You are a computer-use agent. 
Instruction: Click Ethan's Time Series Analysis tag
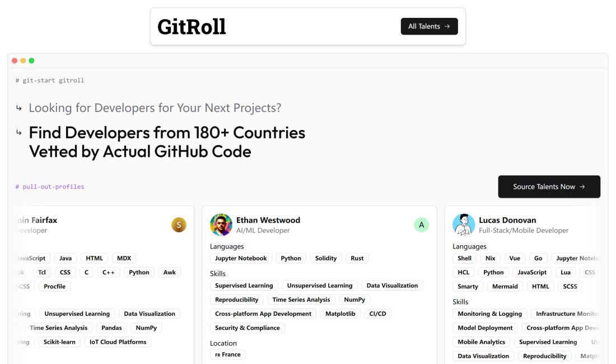[301, 300]
